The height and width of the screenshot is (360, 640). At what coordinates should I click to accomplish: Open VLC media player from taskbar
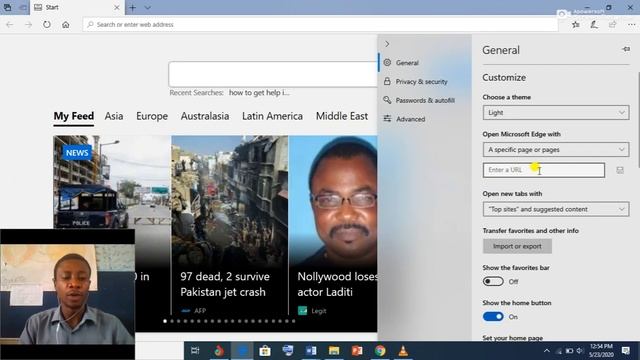point(403,351)
